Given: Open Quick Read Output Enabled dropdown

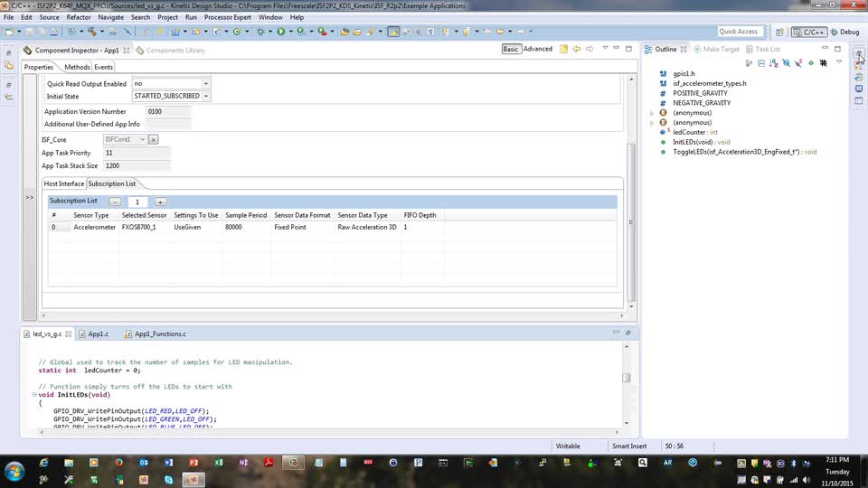Looking at the screenshot, I should [206, 84].
